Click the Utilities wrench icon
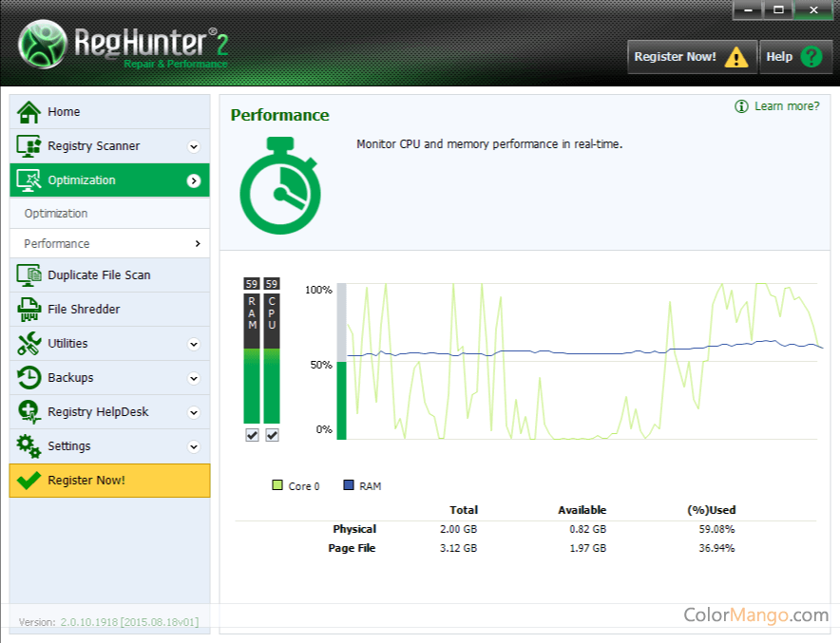 click(x=29, y=344)
